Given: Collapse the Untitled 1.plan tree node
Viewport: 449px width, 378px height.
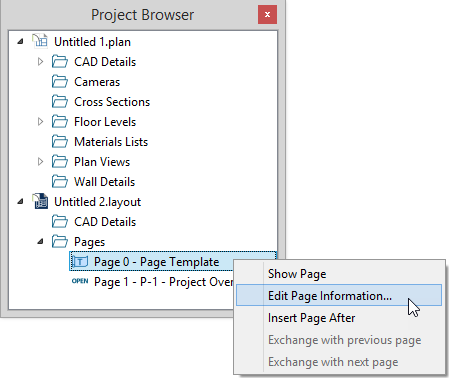Looking at the screenshot, I should pyautogui.click(x=21, y=42).
